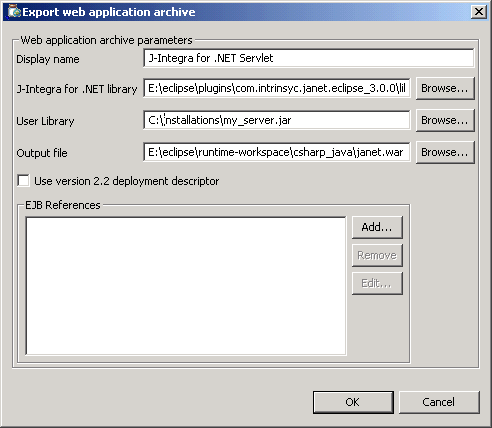Browse for the J-Integra for .NET library

[445, 89]
